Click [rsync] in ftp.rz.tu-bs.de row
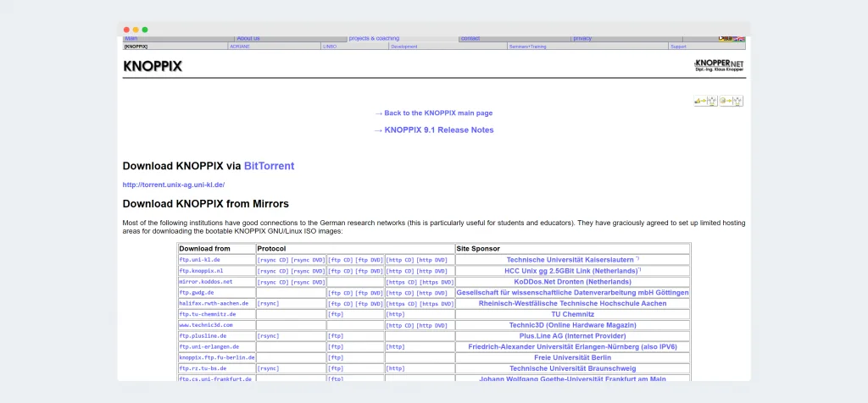868x403 pixels. (269, 369)
